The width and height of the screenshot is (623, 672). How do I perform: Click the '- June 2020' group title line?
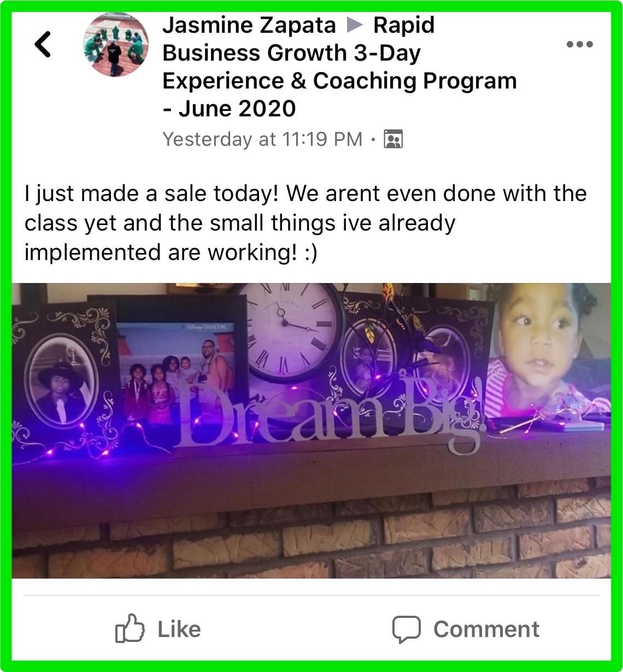pyautogui.click(x=229, y=108)
